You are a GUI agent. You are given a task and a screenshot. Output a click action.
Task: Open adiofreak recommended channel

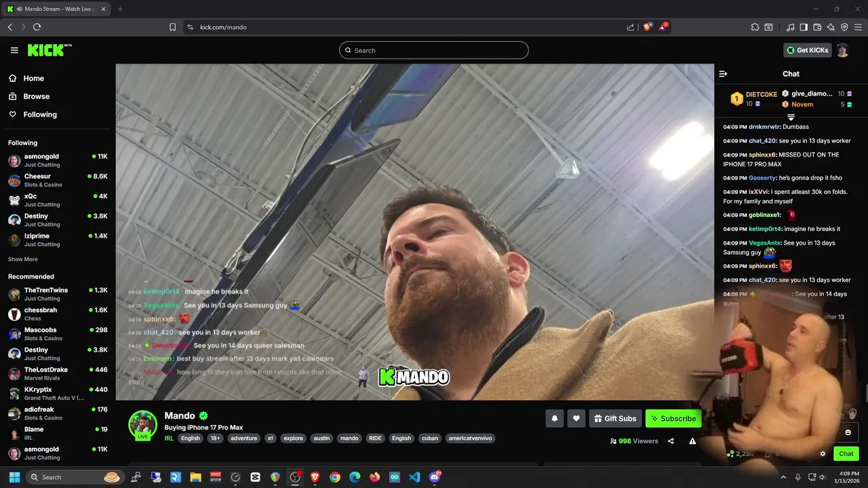click(x=58, y=413)
